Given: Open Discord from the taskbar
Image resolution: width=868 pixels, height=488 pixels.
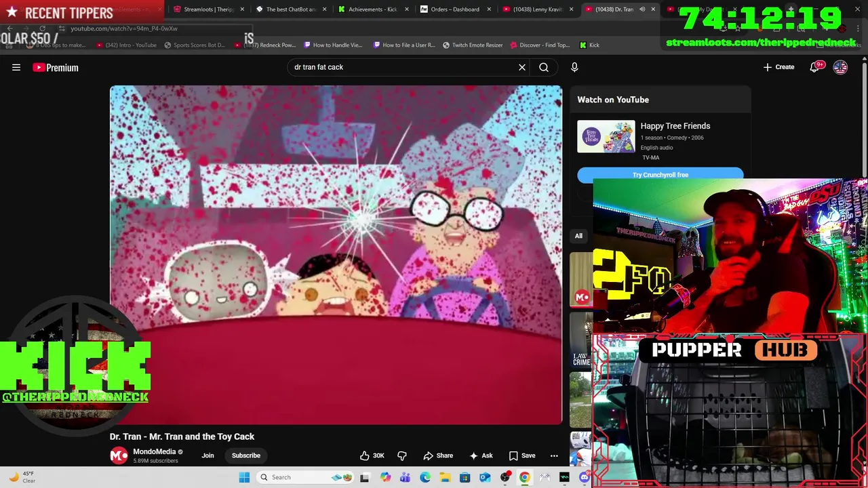Looking at the screenshot, I should click(585, 477).
